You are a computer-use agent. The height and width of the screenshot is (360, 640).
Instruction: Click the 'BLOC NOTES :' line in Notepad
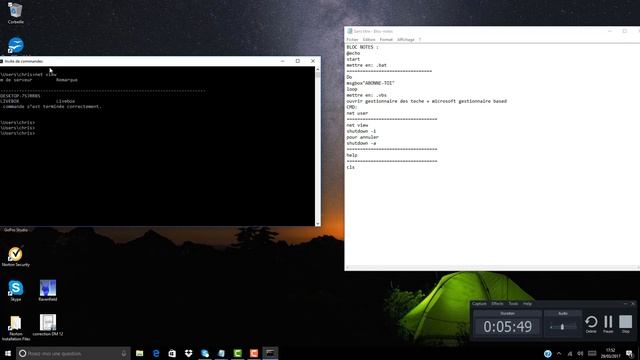pyautogui.click(x=362, y=47)
